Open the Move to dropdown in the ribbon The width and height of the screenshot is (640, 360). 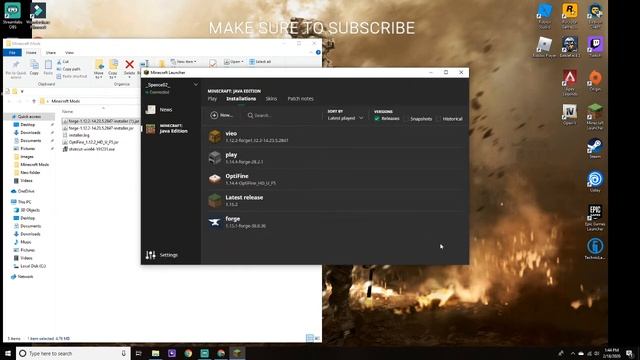click(99, 69)
